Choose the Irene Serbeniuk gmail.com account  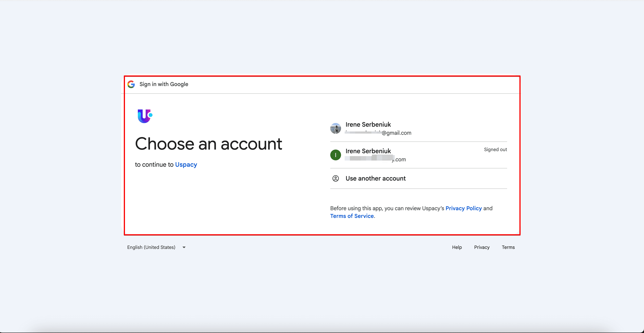click(419, 128)
